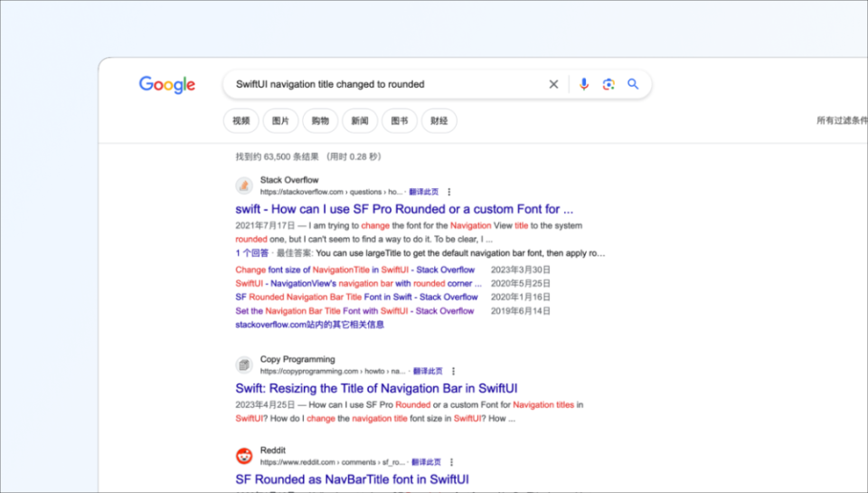Click the 'Stack Overflow' site name
The image size is (868, 493).
point(289,180)
